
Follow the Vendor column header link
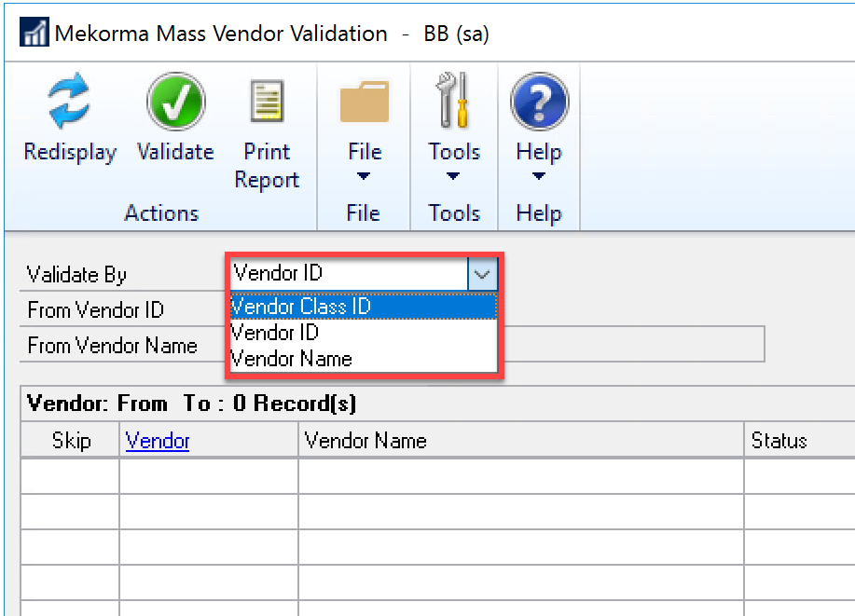point(158,441)
